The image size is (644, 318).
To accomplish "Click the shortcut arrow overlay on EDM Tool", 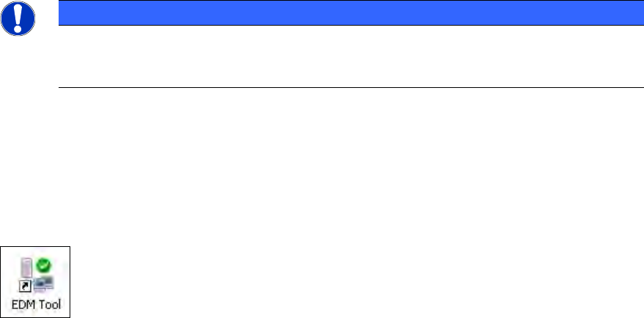I will pyautogui.click(x=25, y=286).
